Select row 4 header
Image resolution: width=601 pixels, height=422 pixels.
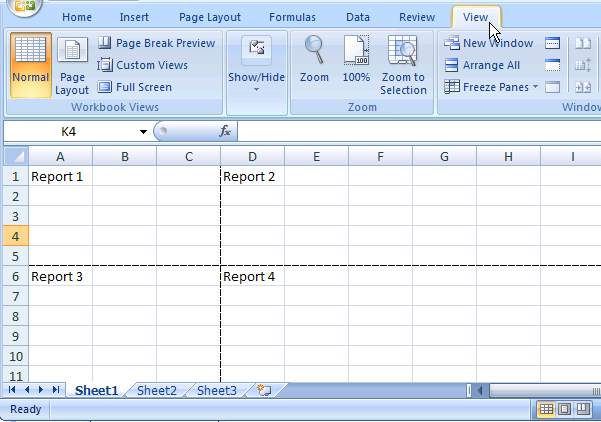pyautogui.click(x=16, y=236)
